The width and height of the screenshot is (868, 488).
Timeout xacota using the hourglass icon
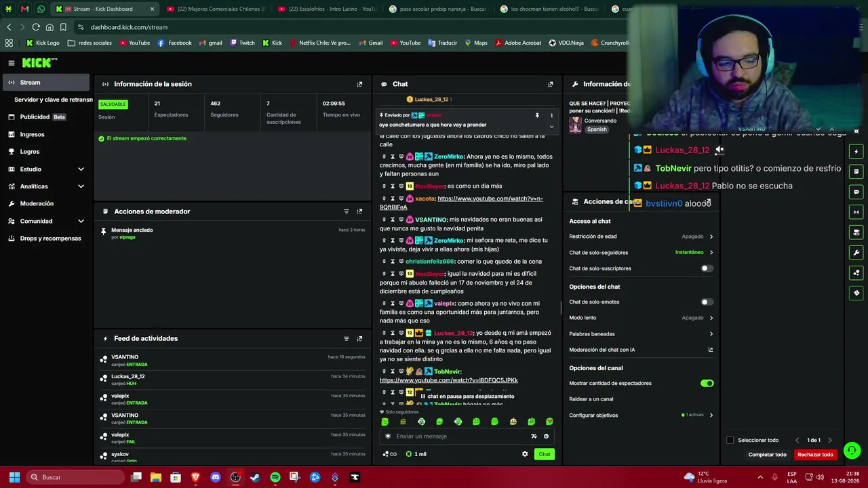393,199
